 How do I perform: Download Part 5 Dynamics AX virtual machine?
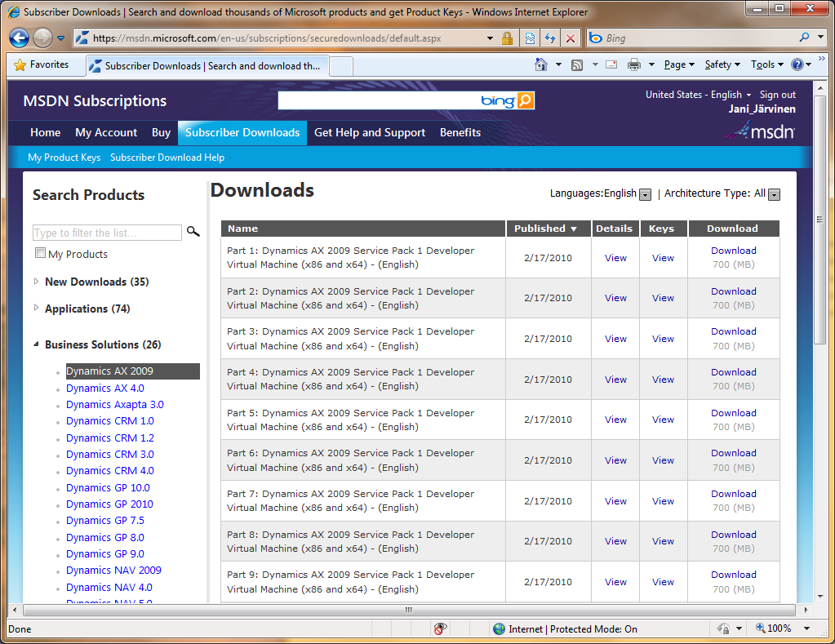tap(733, 413)
